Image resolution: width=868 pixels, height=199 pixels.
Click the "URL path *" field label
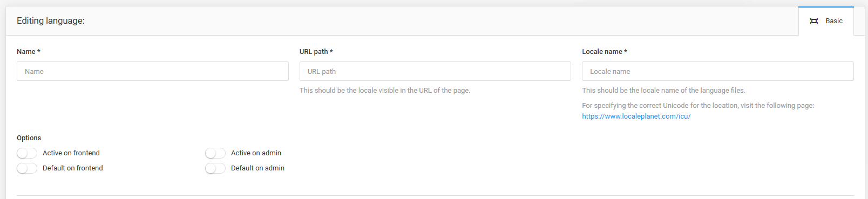click(x=316, y=52)
